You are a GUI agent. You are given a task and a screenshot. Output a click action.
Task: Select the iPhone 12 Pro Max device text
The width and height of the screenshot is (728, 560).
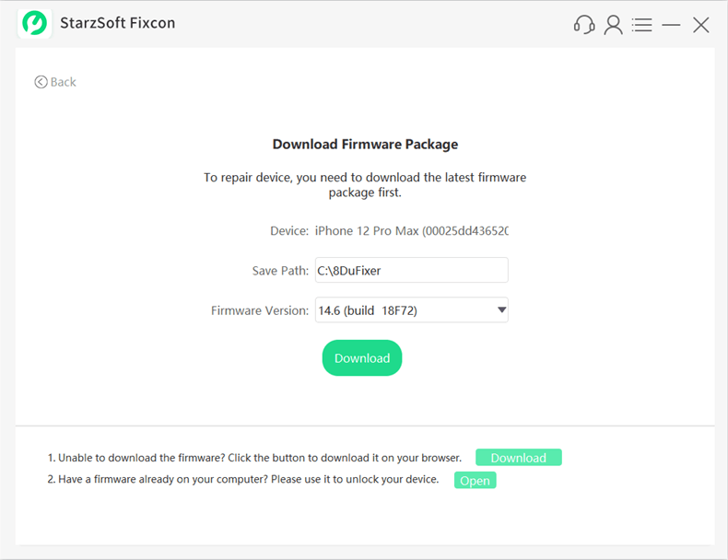point(411,230)
